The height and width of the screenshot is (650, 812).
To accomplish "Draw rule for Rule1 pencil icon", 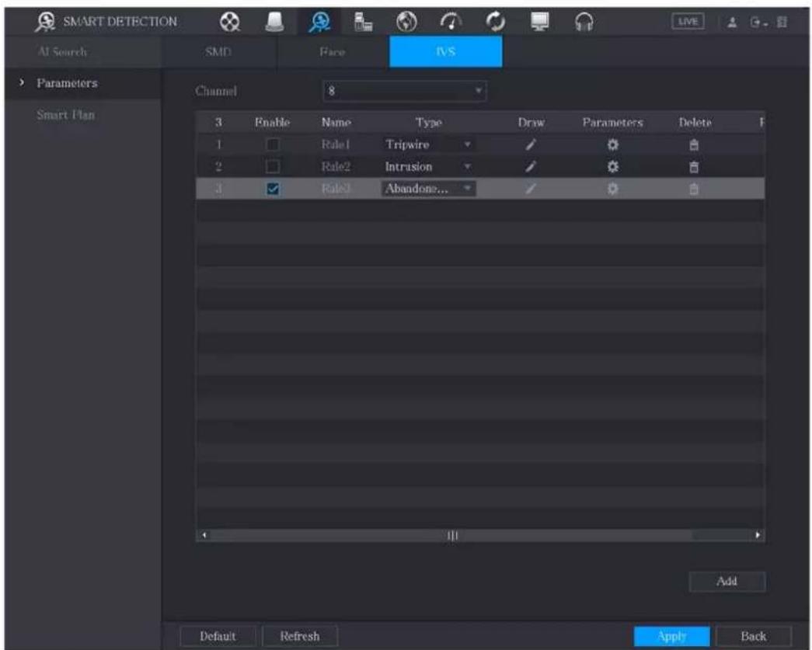I will 530,145.
